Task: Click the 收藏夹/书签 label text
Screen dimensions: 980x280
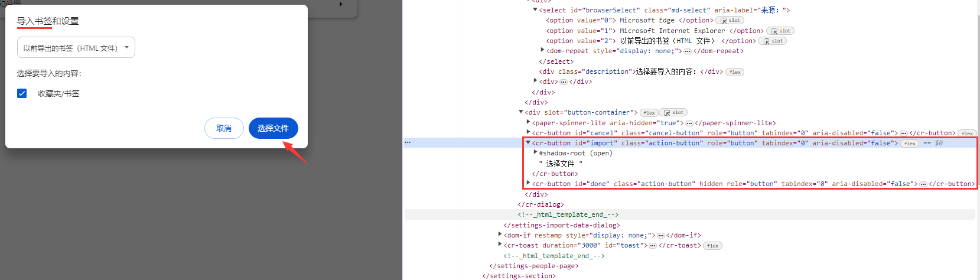Action: point(58,93)
